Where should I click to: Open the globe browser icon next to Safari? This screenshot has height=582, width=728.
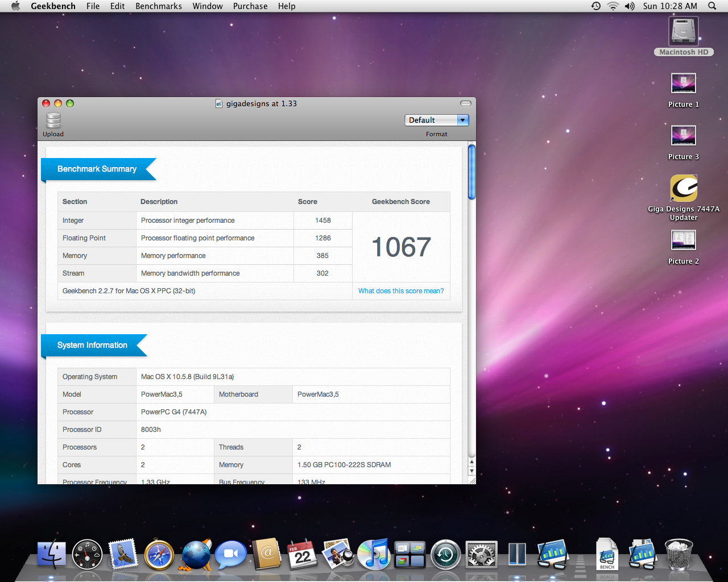196,554
